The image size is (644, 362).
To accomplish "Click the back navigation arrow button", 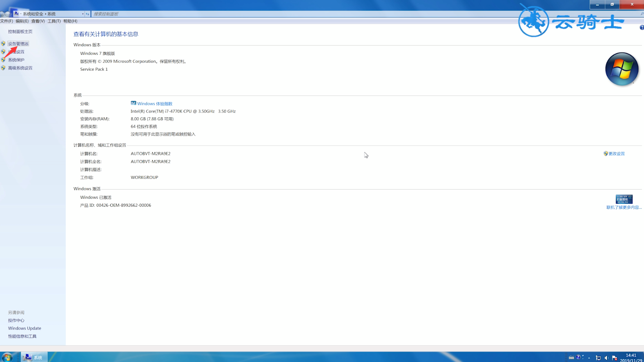I will pos(2,14).
